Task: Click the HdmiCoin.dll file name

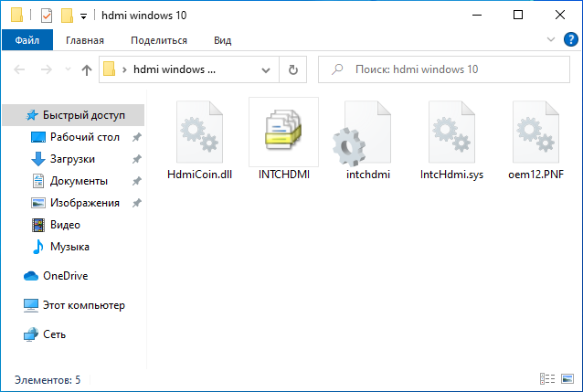Action: [199, 175]
